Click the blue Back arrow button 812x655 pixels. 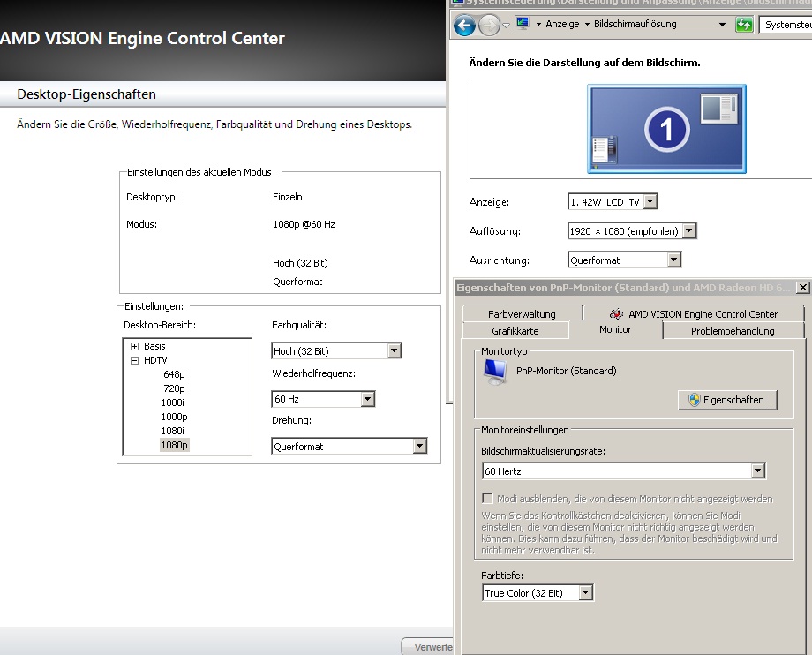464,25
